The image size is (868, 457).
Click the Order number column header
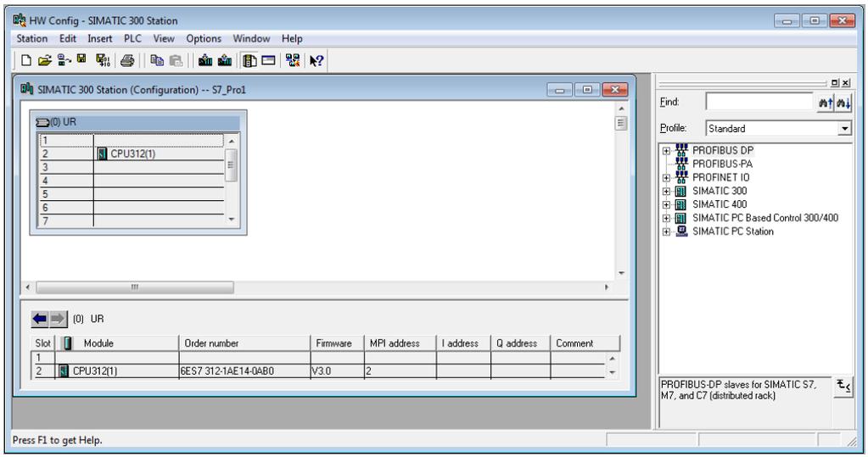(x=244, y=343)
